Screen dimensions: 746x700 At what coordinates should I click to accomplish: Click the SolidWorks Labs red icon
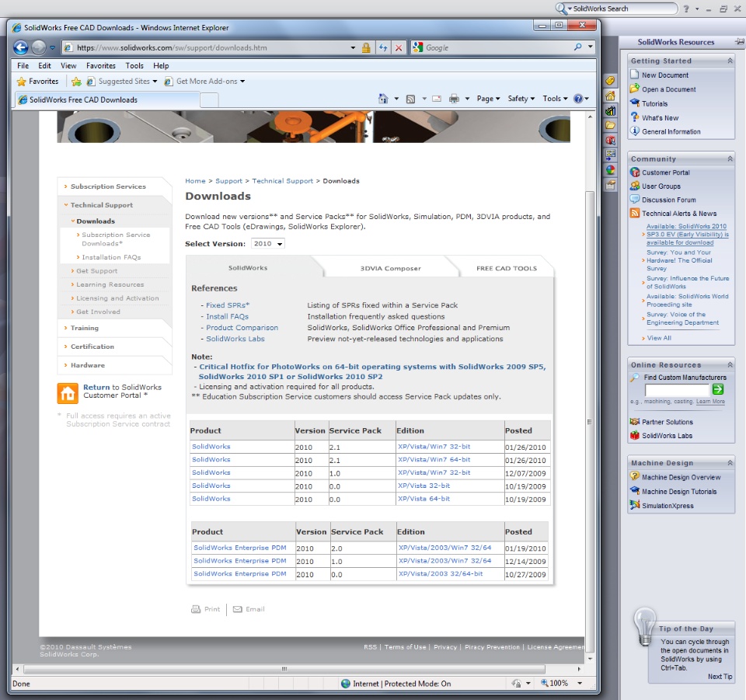pos(634,435)
